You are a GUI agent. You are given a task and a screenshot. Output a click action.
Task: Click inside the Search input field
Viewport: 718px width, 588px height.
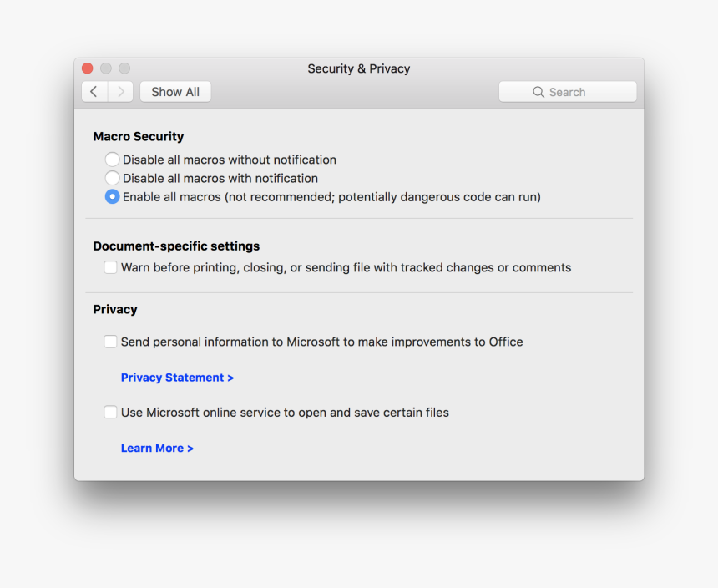click(x=576, y=92)
